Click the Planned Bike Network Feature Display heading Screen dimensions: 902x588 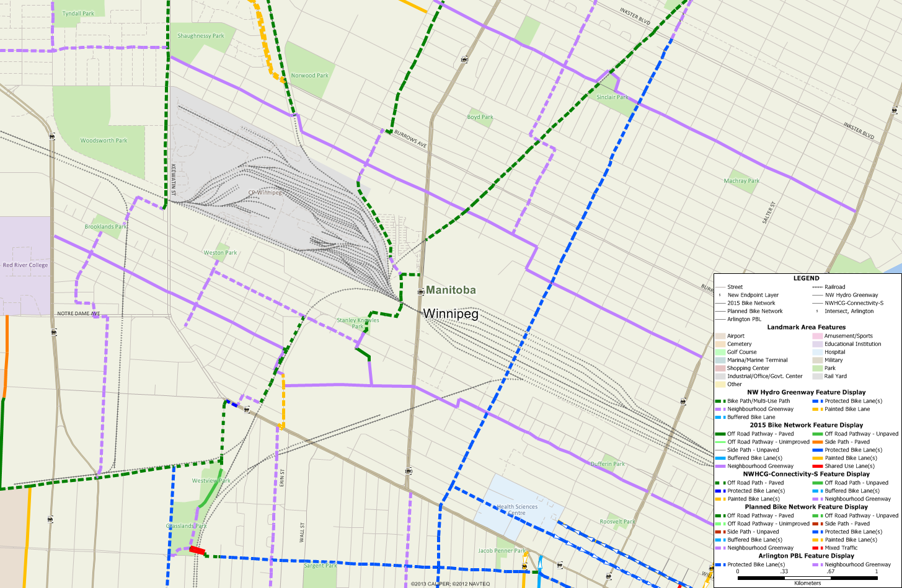click(x=806, y=507)
